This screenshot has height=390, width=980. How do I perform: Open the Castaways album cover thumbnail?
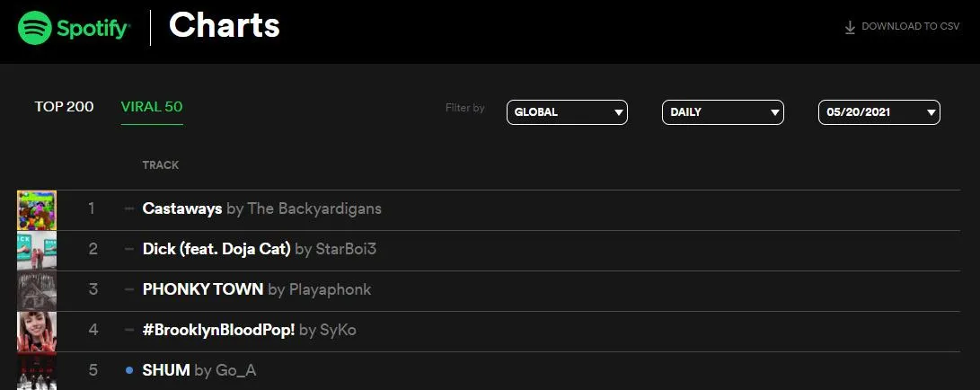point(37,210)
